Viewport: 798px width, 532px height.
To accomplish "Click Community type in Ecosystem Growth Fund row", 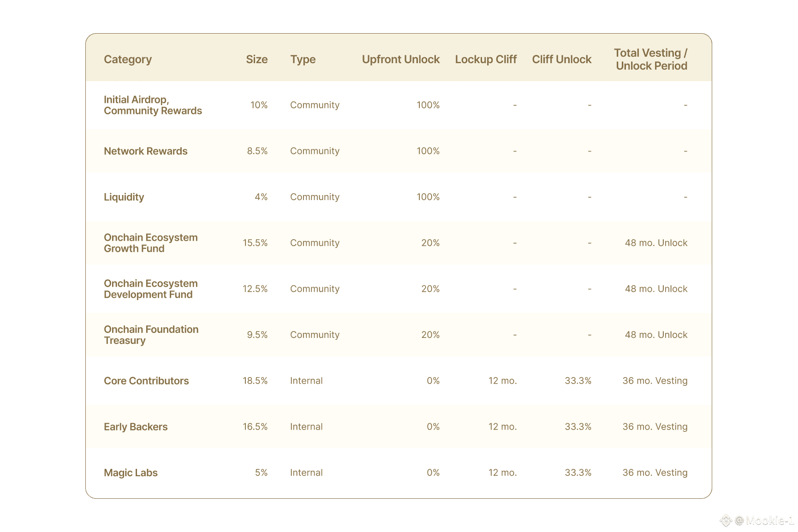I will tap(315, 243).
